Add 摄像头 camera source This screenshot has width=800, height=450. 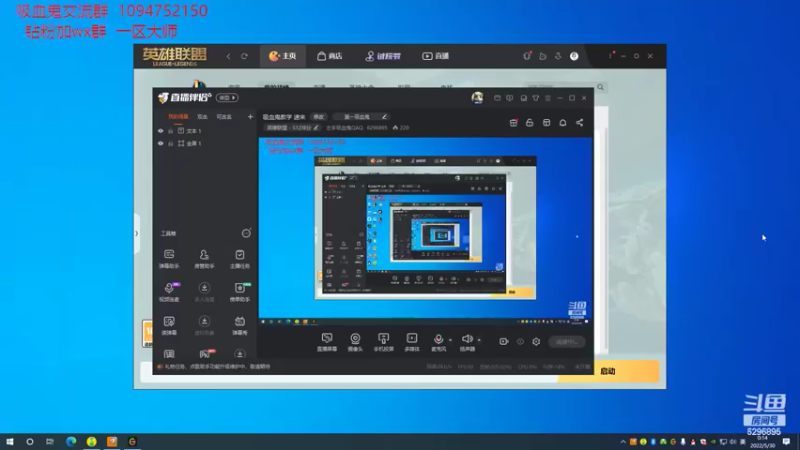point(355,342)
